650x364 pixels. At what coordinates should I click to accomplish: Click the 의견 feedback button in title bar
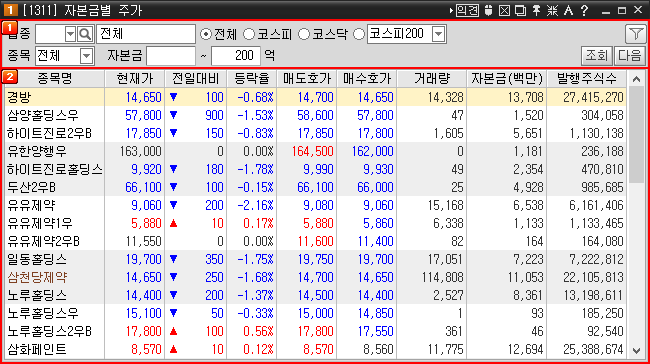coord(467,10)
